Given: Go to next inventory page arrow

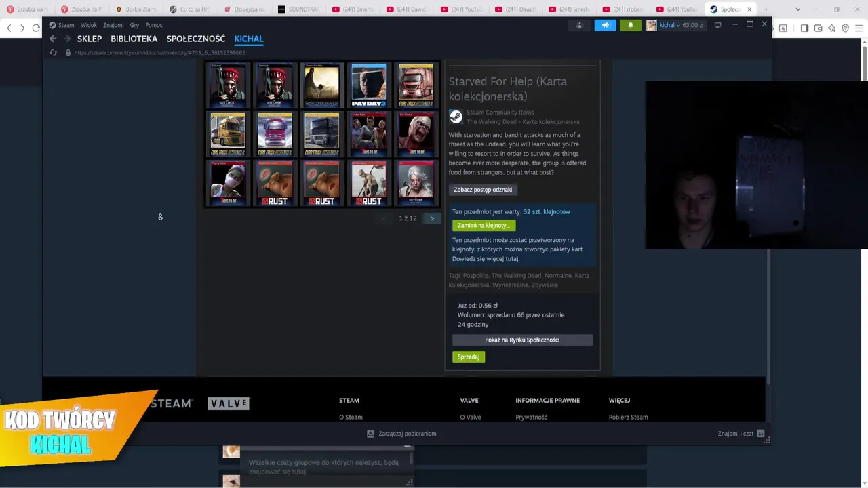Looking at the screenshot, I should coord(432,218).
